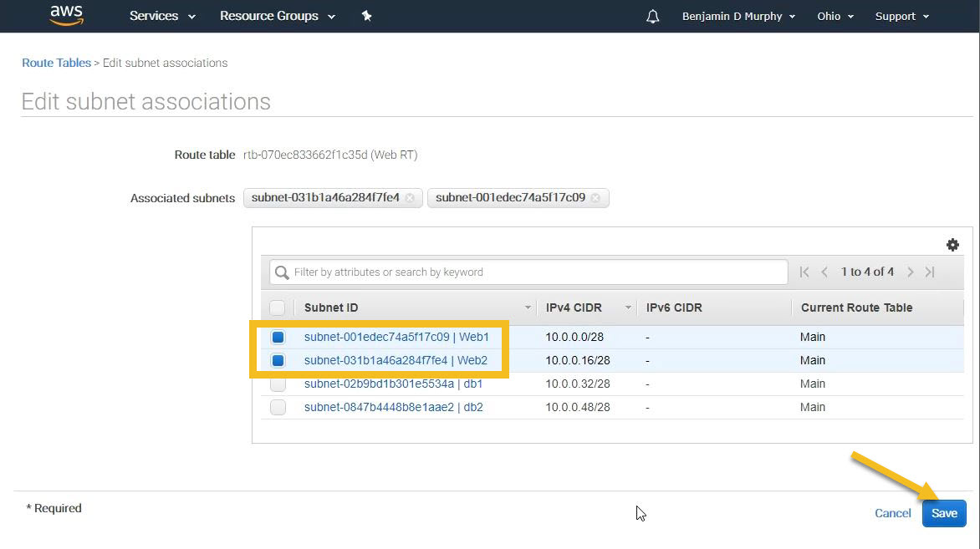980x549 pixels.
Task: Open the pin shortcuts star icon
Action: tap(367, 16)
